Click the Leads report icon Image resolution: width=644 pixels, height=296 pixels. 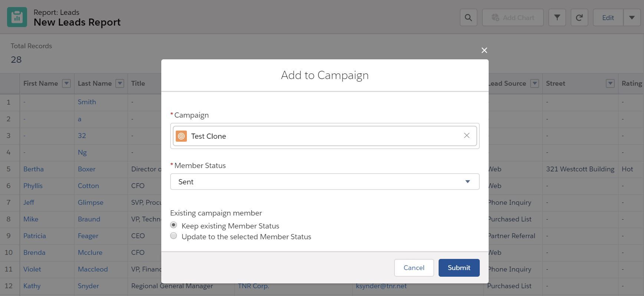(17, 17)
